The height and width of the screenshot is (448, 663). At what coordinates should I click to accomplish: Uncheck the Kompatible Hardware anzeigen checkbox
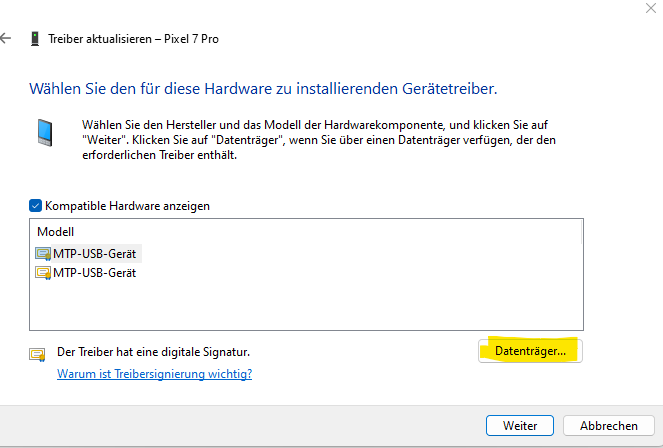coord(37,205)
